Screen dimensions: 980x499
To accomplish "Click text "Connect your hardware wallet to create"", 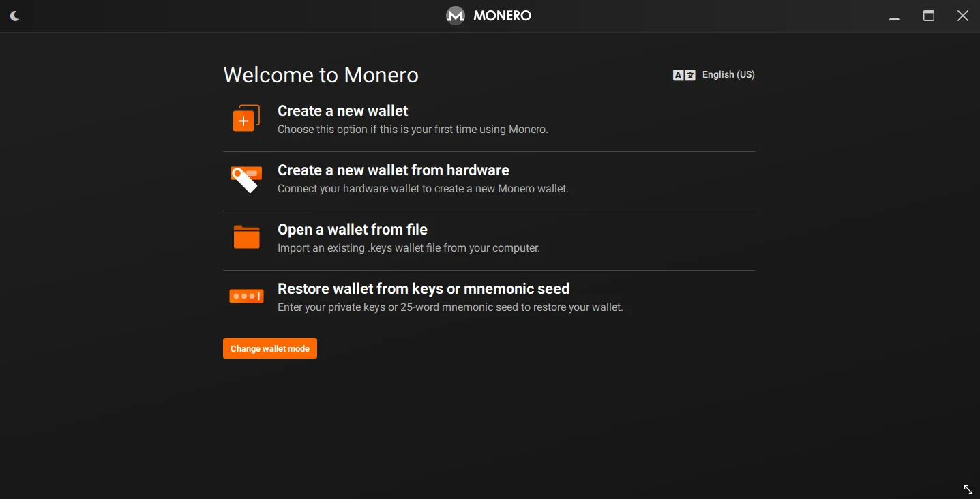I will (370, 189).
